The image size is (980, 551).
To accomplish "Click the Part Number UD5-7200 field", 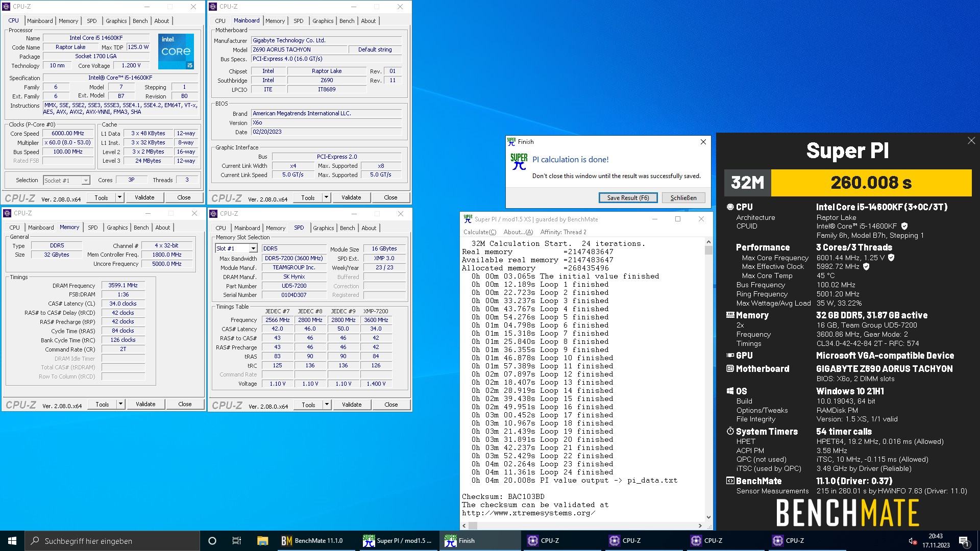I will [x=294, y=286].
